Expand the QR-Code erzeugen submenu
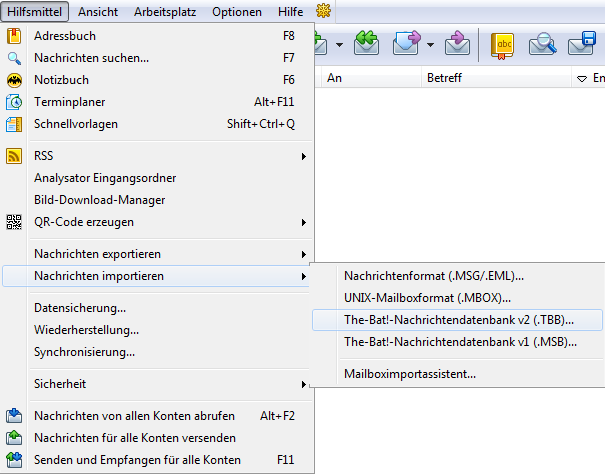The height and width of the screenshot is (474, 605). [304, 222]
